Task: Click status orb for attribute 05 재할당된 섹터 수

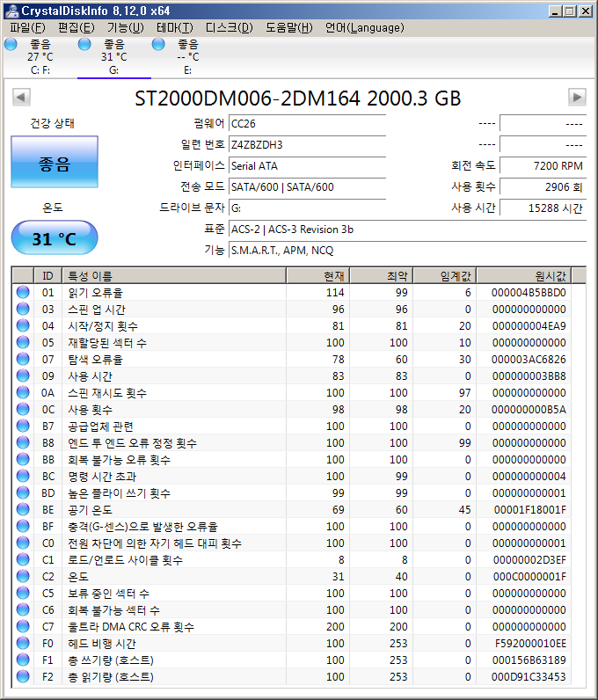Action: click(x=23, y=343)
